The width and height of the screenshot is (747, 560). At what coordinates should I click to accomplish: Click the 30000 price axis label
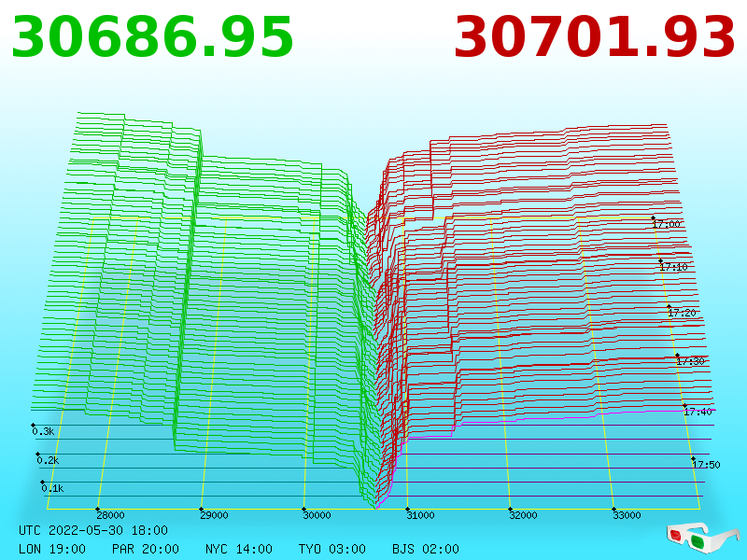317,515
